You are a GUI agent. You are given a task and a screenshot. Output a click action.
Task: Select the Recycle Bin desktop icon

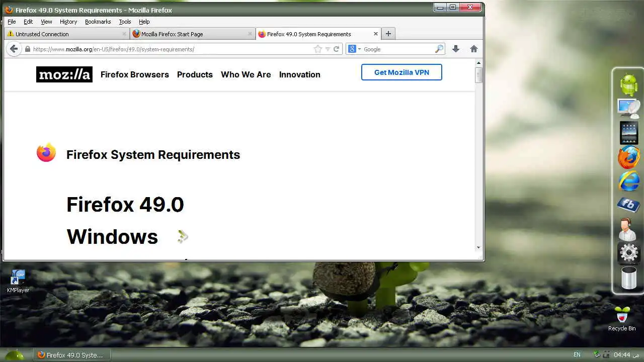point(622,318)
